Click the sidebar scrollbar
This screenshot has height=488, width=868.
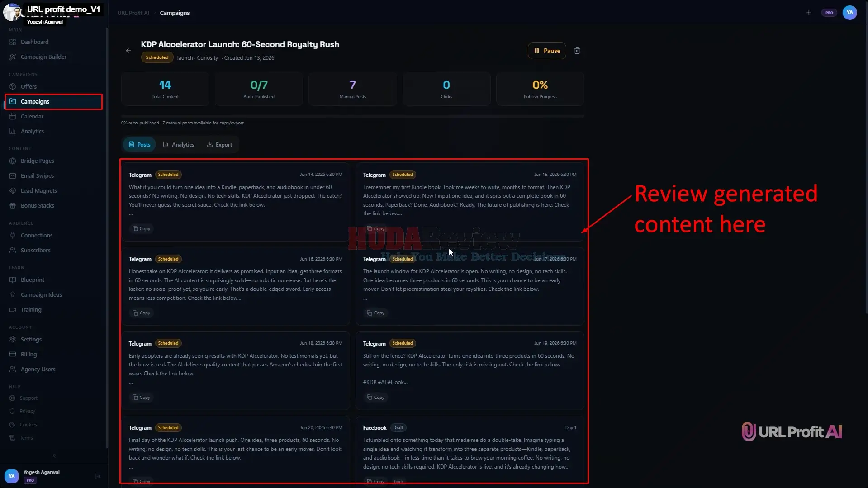pyautogui.click(x=107, y=237)
